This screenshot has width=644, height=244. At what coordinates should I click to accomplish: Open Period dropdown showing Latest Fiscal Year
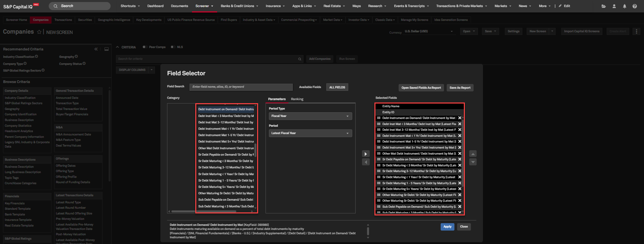click(310, 133)
